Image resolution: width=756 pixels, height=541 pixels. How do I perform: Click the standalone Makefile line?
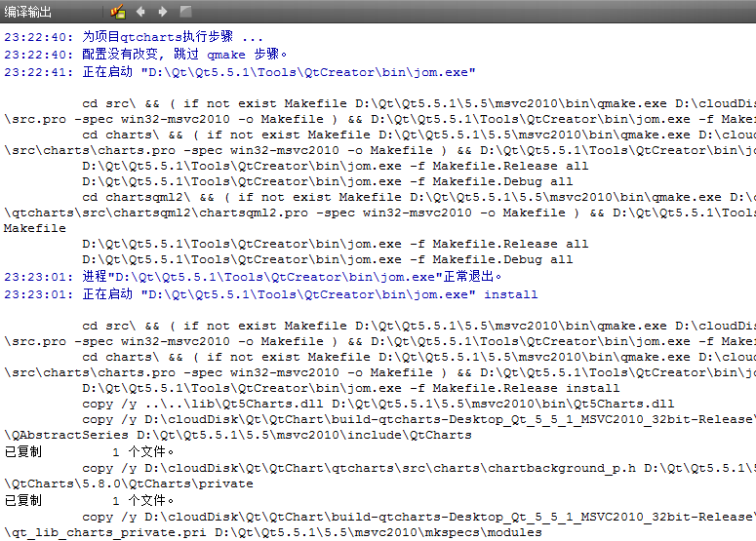coord(35,228)
